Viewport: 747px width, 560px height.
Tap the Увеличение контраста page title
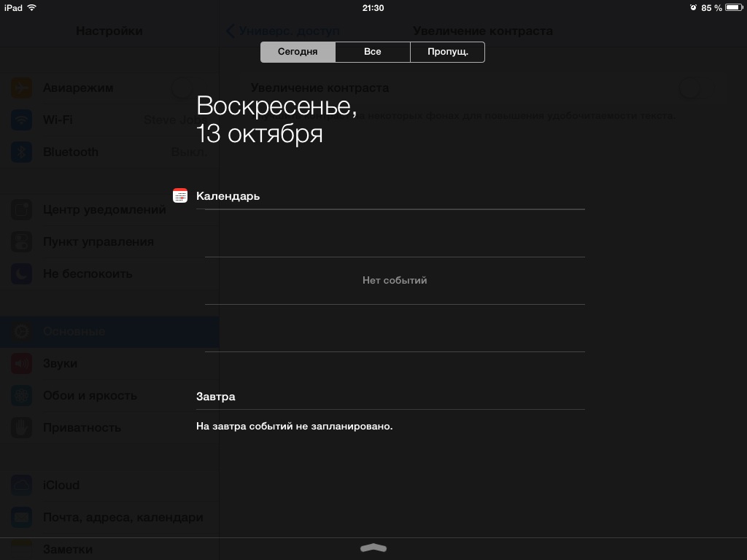(x=483, y=31)
